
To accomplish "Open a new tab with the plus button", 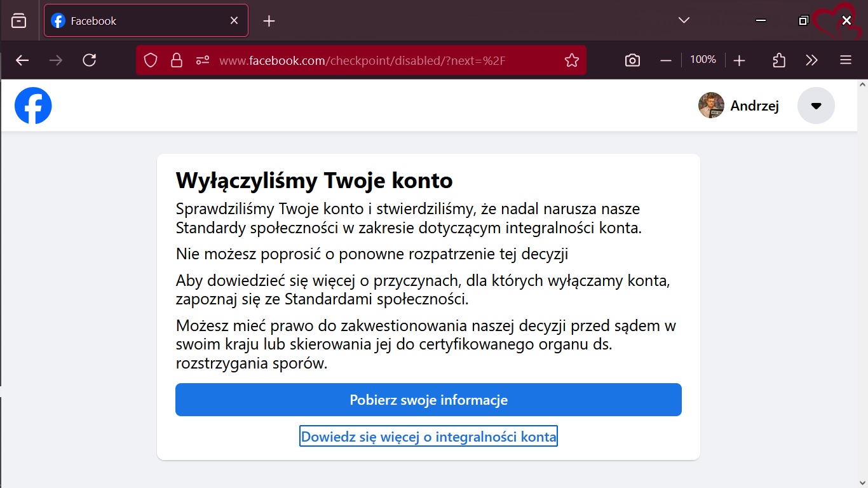I will [x=269, y=21].
